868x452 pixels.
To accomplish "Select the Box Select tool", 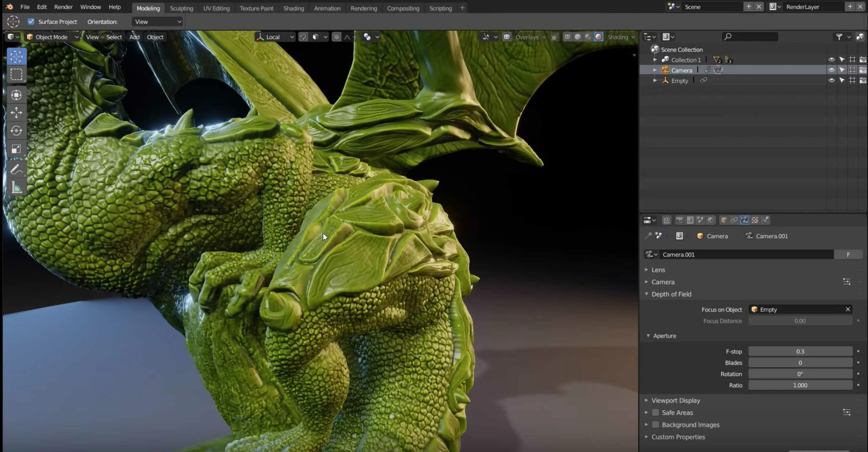I will [x=16, y=74].
